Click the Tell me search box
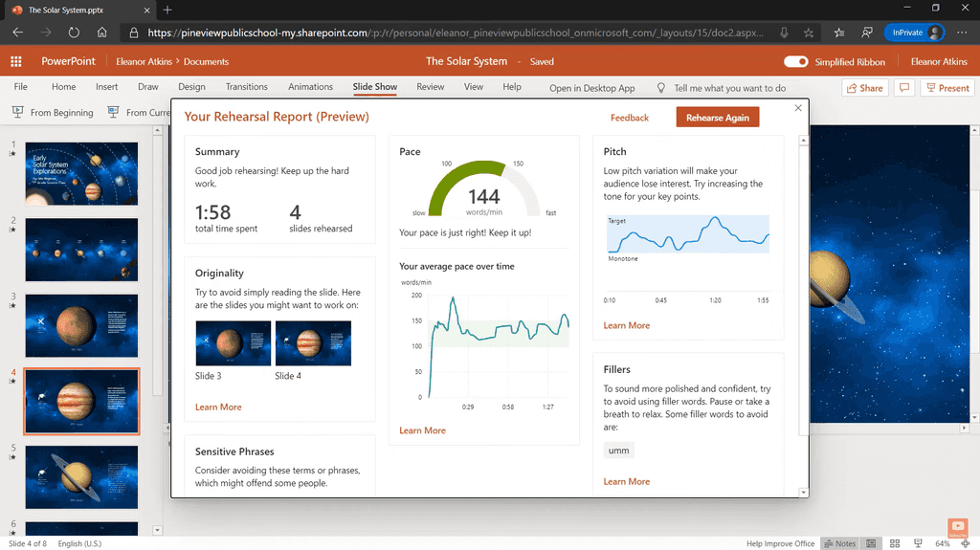This screenshot has width=980, height=550. click(729, 88)
